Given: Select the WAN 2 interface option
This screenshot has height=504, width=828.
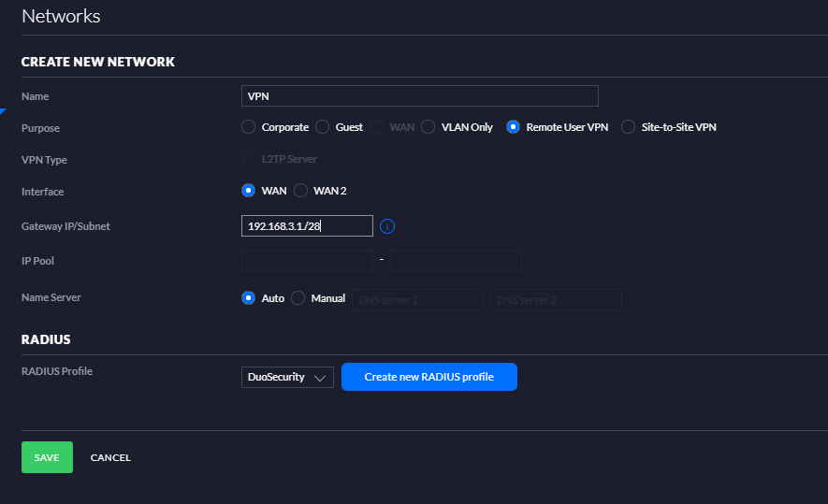Looking at the screenshot, I should [x=300, y=191].
